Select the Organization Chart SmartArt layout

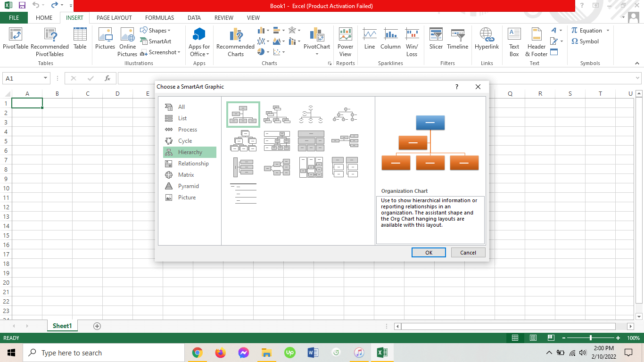click(243, 115)
